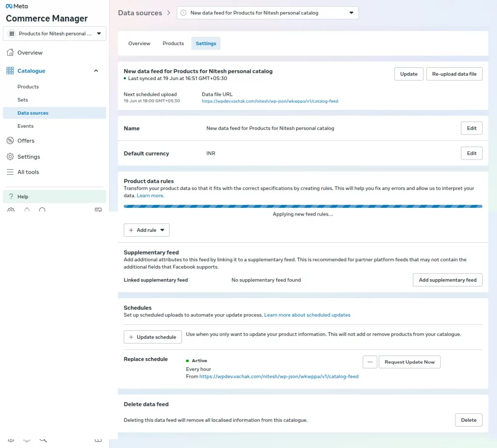Click the Data sources breadcrumb
497x448 pixels.
pos(140,13)
